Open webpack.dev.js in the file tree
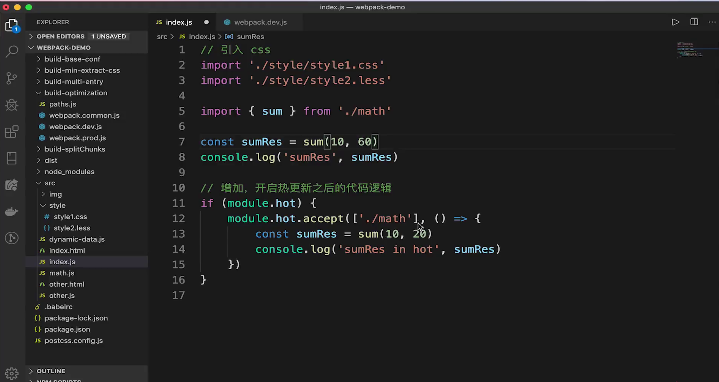The width and height of the screenshot is (719, 382). pyautogui.click(x=87, y=127)
